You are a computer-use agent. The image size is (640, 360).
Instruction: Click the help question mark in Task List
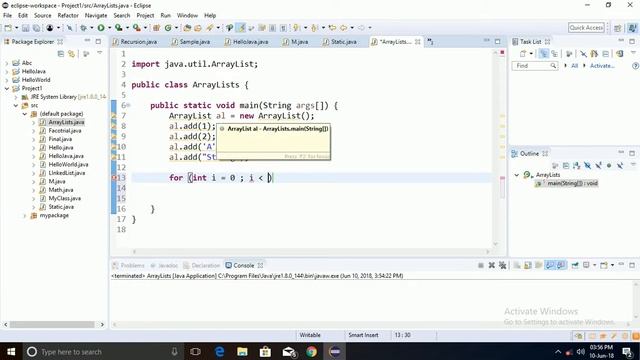(x=635, y=66)
